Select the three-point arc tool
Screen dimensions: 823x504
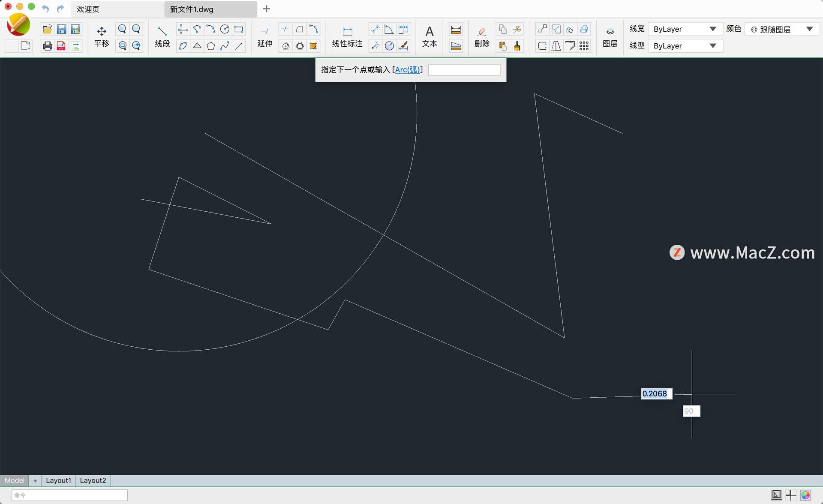point(211,29)
